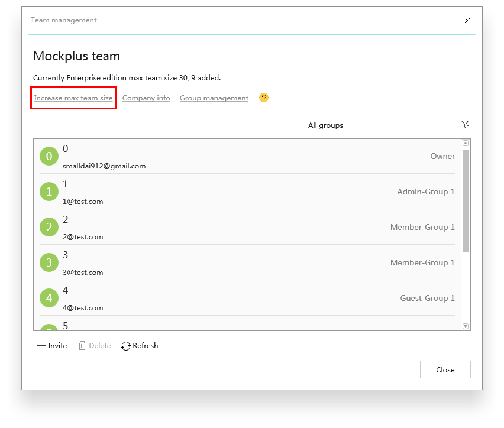Select the 3@test.com member row

tap(247, 262)
